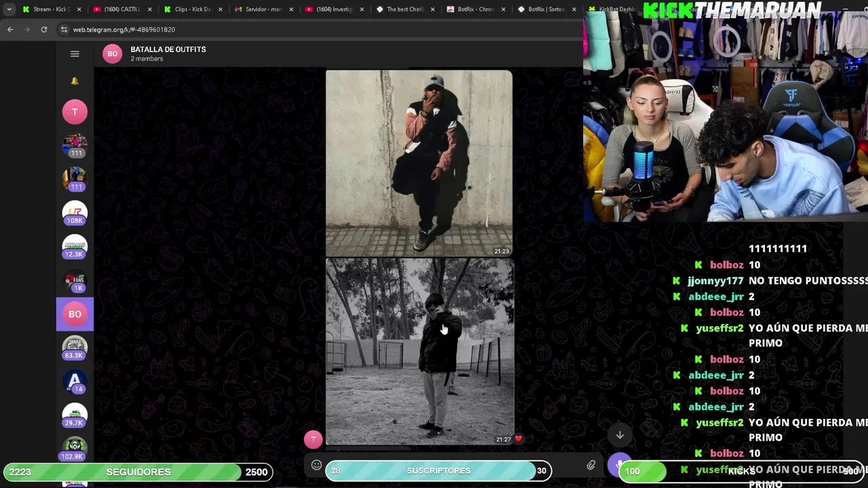Image resolution: width=868 pixels, height=488 pixels.
Task: Close the Stream - Kick tab
Action: click(x=79, y=9)
